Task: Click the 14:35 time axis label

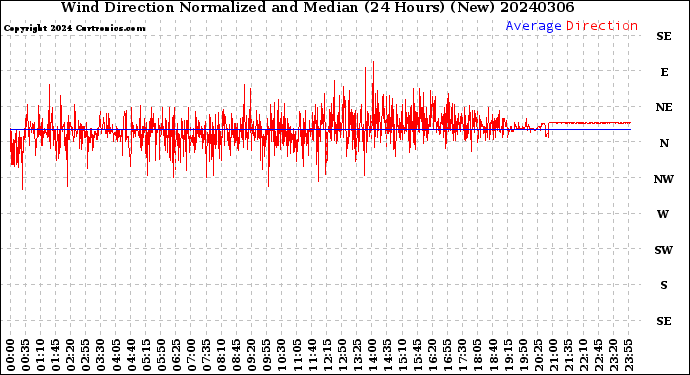Action: pos(387,355)
